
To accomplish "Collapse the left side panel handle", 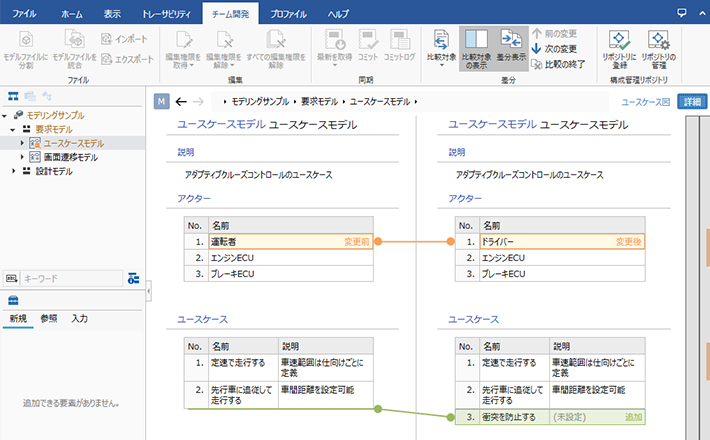I will 149,291.
